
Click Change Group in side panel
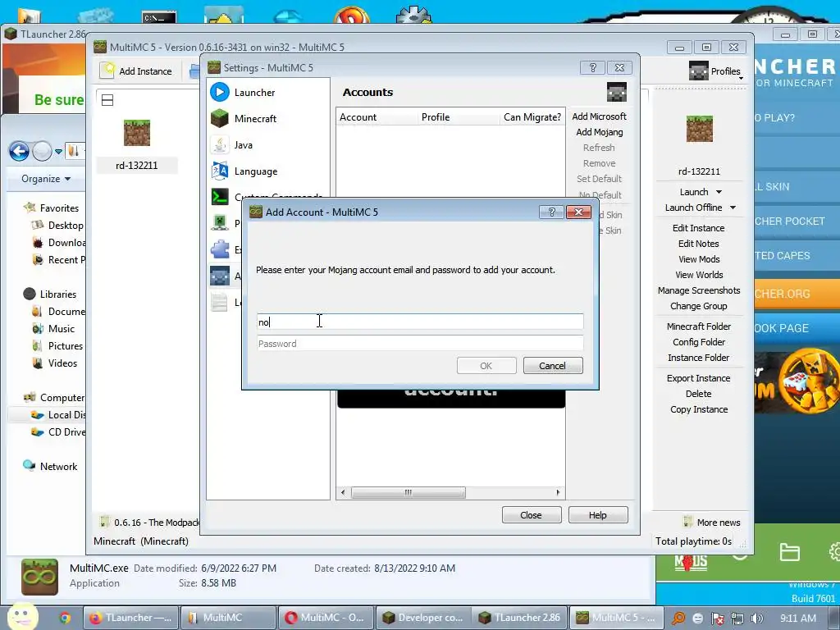coord(699,305)
